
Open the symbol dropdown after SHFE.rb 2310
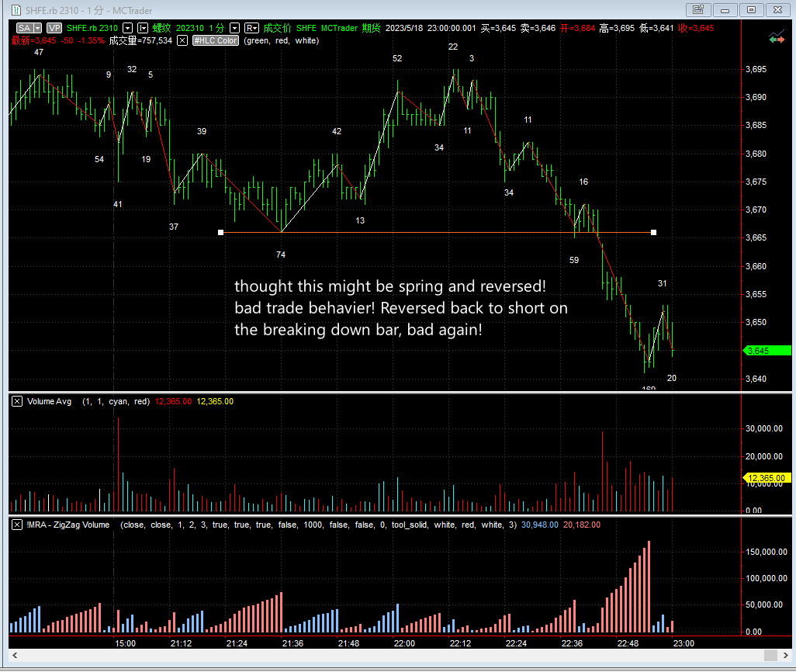coord(128,28)
